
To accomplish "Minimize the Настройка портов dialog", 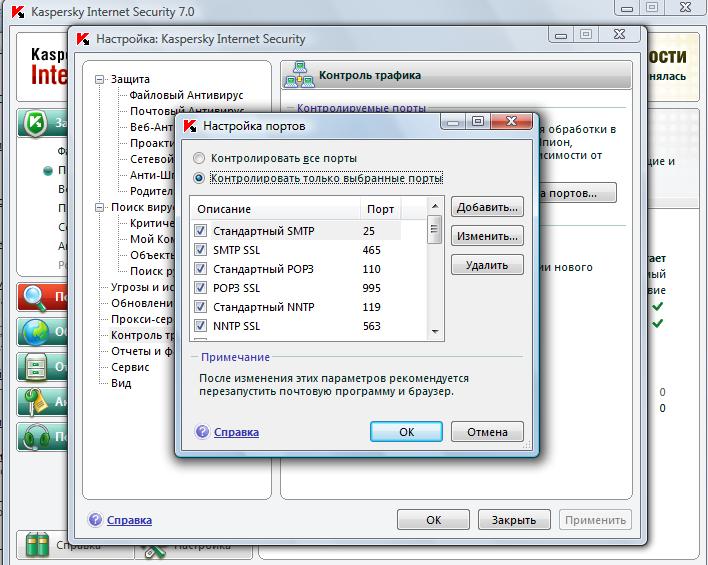I will pos(453,121).
